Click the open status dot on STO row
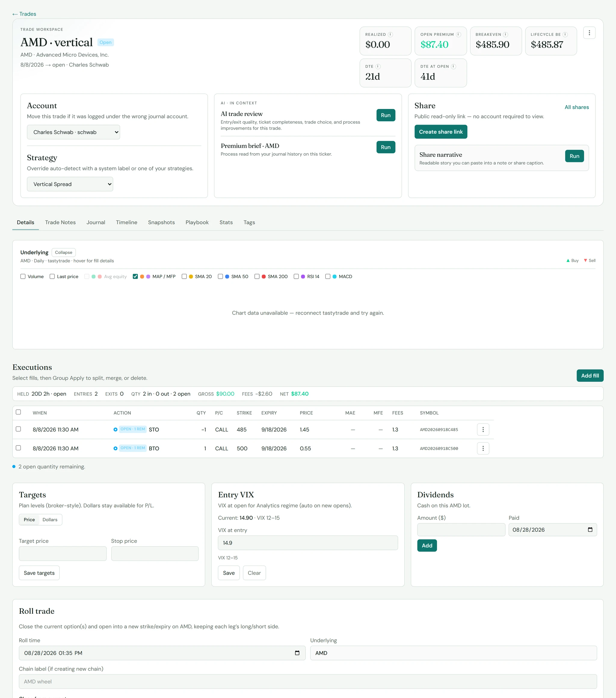This screenshot has width=616, height=698. (x=115, y=430)
